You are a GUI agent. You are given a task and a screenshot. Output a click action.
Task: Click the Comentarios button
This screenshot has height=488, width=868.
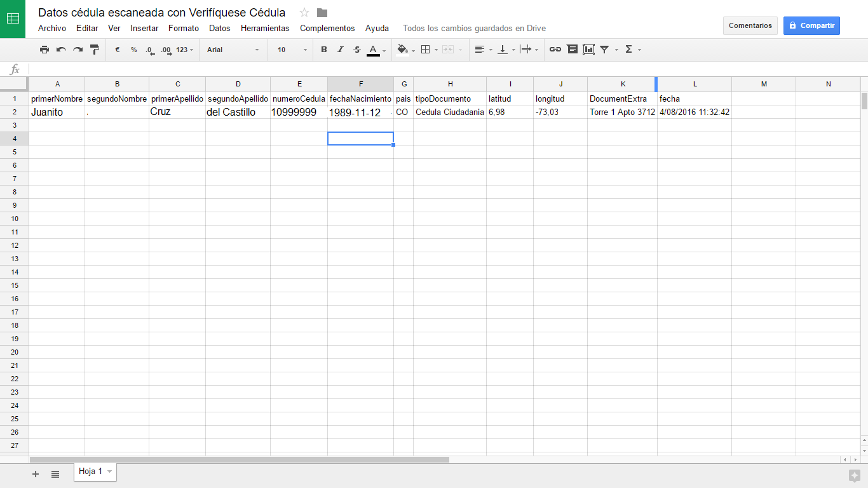tap(750, 25)
